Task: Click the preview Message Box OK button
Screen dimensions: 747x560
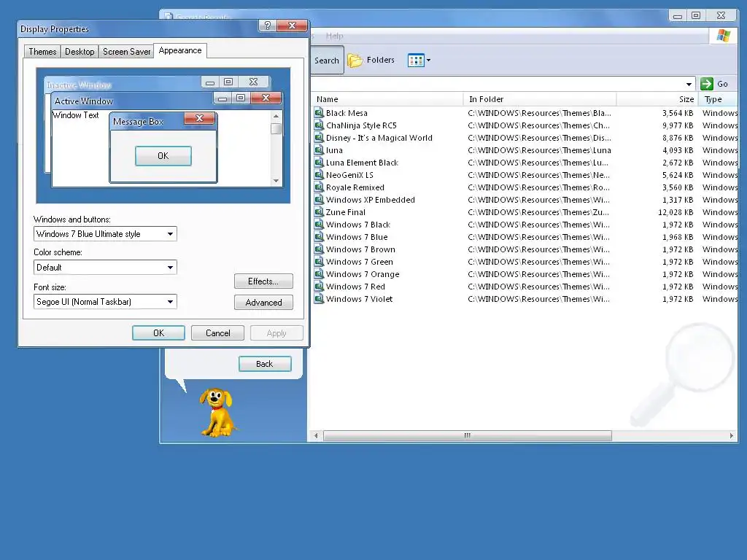Action: pyautogui.click(x=163, y=156)
